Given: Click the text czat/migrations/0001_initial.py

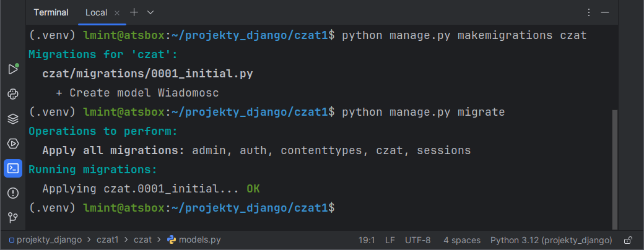Looking at the screenshot, I should coord(147,74).
